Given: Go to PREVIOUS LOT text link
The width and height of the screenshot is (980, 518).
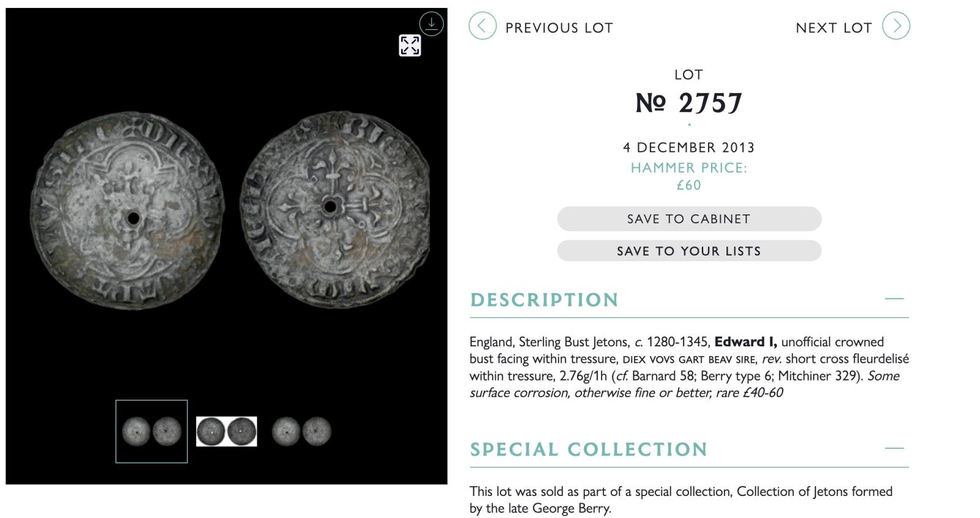Looking at the screenshot, I should (559, 28).
